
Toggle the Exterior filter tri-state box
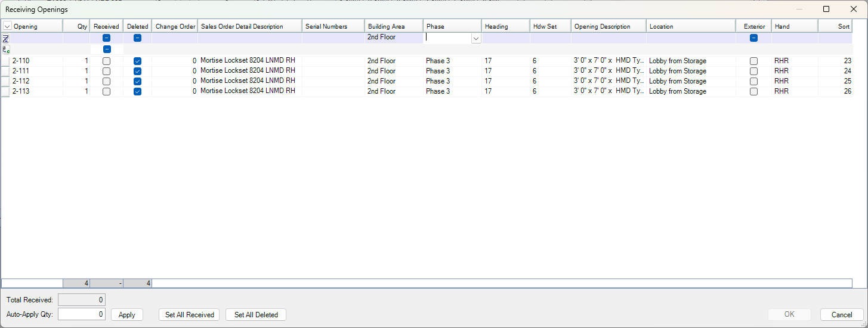[753, 38]
